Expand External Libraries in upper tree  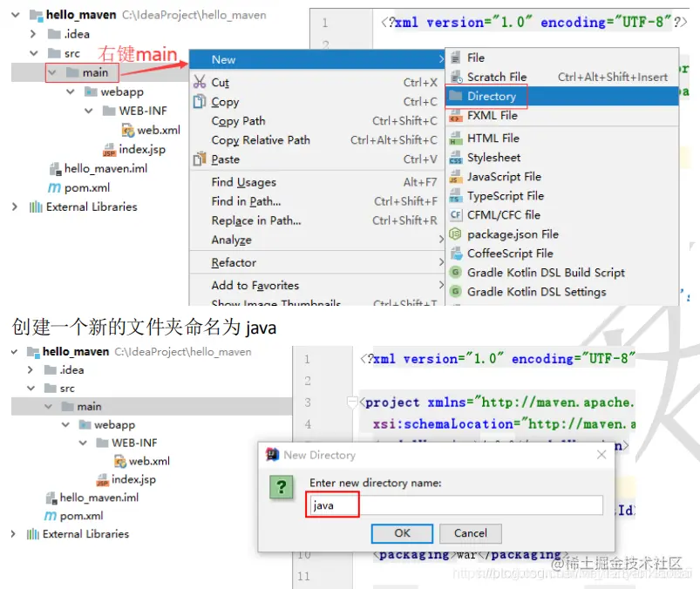(x=15, y=207)
